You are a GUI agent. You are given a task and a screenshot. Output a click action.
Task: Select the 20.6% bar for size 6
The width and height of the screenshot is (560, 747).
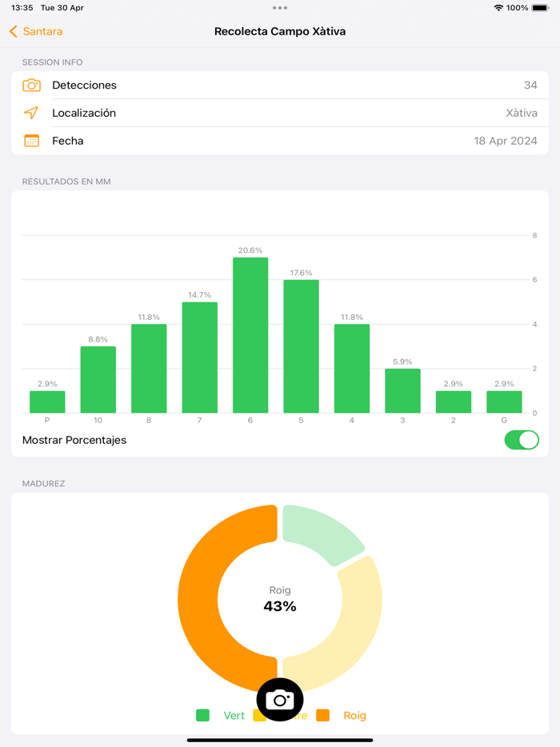click(x=250, y=335)
